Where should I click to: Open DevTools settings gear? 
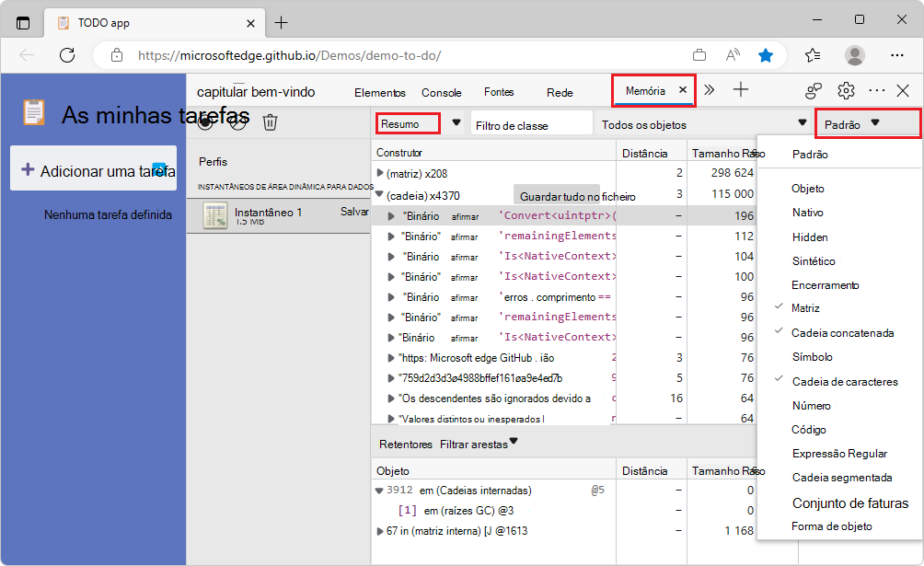pos(846,91)
